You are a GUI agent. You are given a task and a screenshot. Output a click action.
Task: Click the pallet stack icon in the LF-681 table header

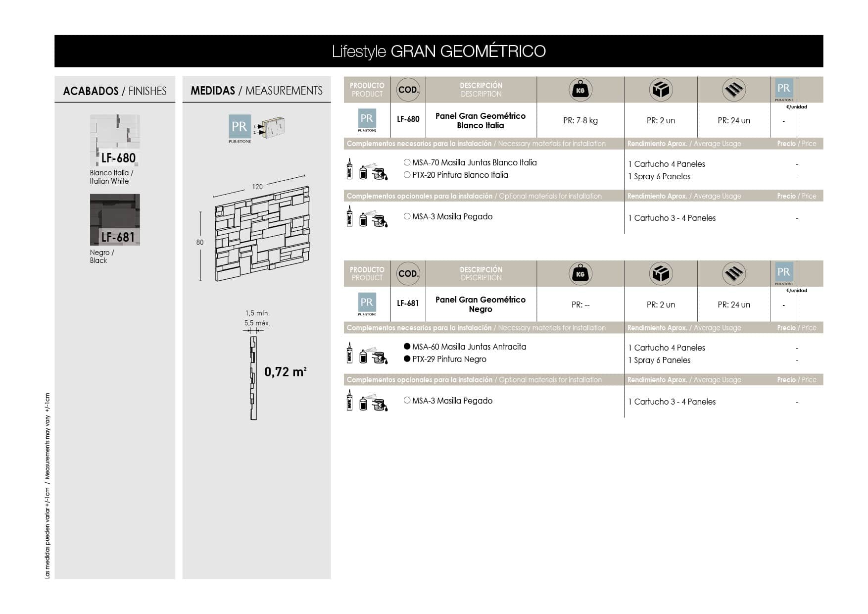coord(734,273)
